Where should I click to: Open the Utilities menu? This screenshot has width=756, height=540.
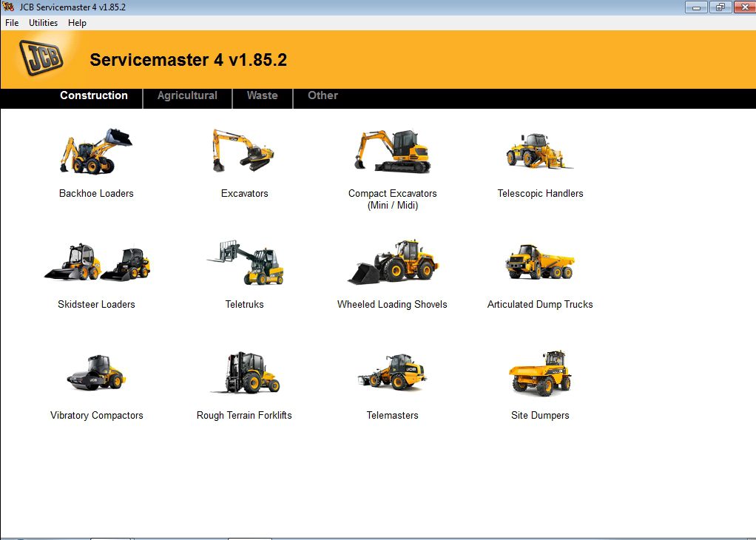tap(42, 23)
